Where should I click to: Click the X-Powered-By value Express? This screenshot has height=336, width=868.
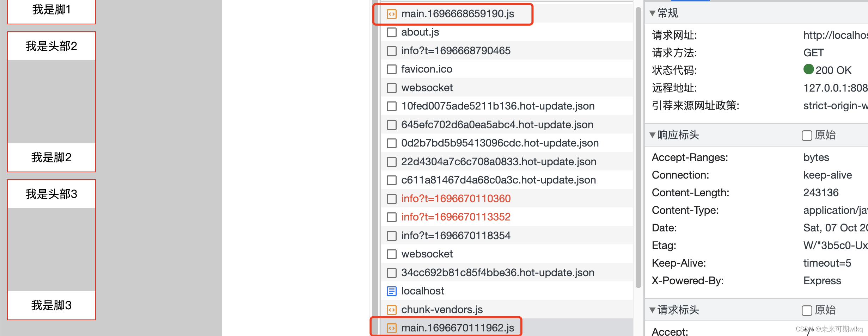coord(822,281)
